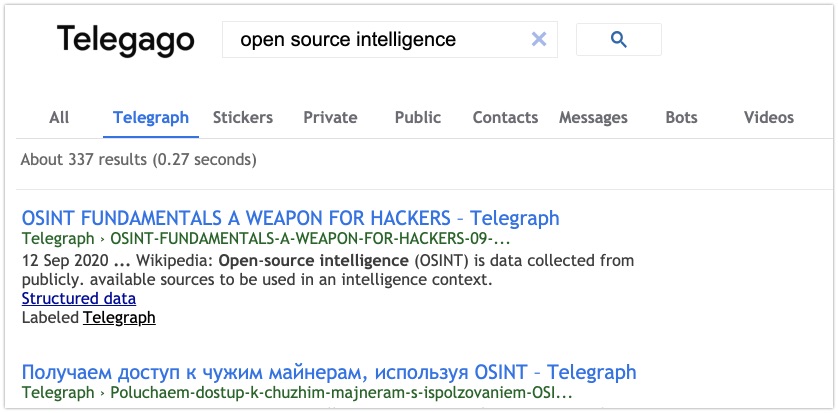Viewport: 838px width, 413px height.
Task: Open the Stickers tab
Action: (243, 117)
